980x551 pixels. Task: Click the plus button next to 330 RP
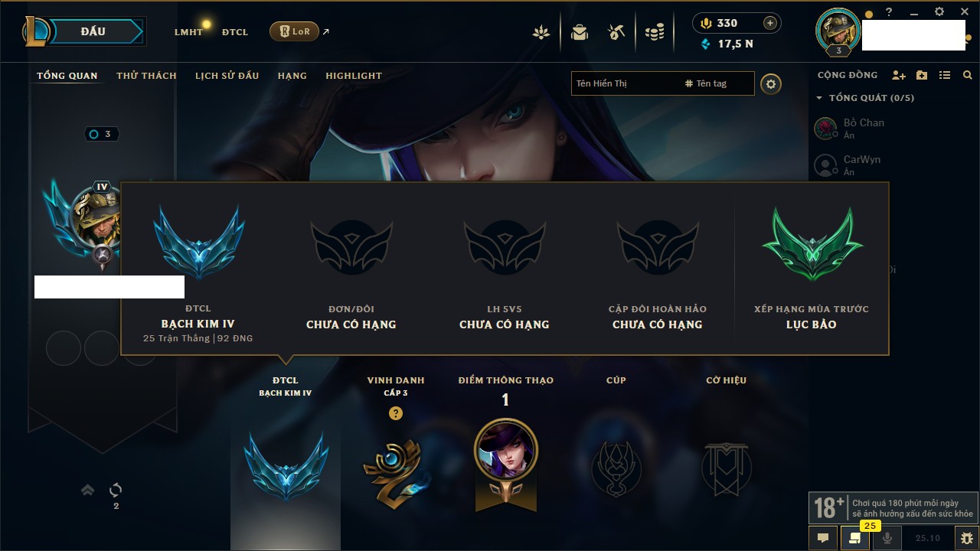pyautogui.click(x=770, y=23)
